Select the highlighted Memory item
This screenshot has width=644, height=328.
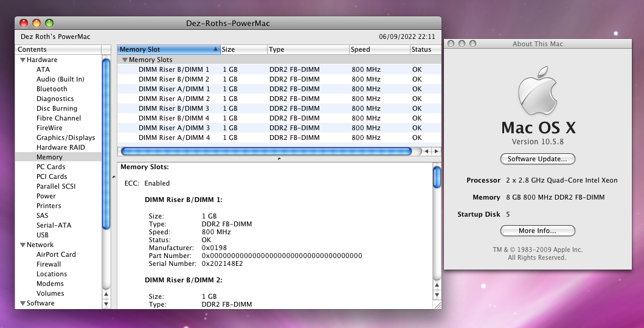click(58, 157)
